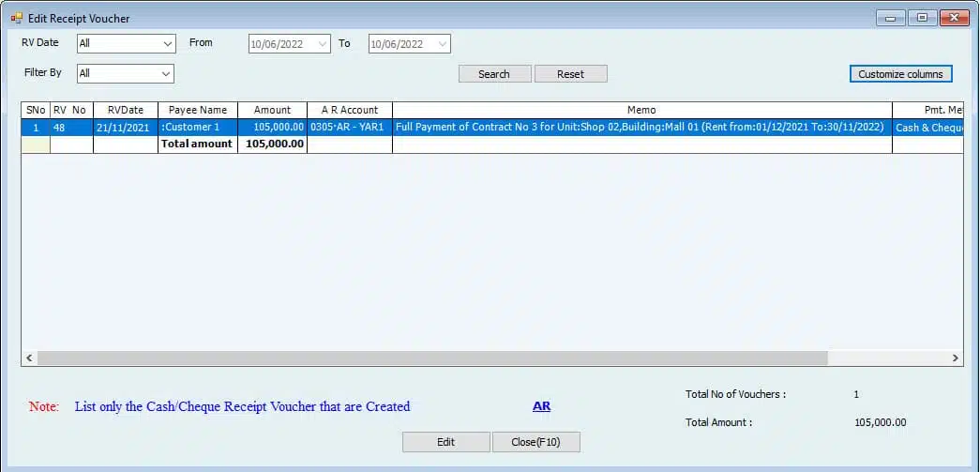Image resolution: width=980 pixels, height=472 pixels.
Task: Select the Full Payment of Contract memo cell
Action: [x=641, y=128]
